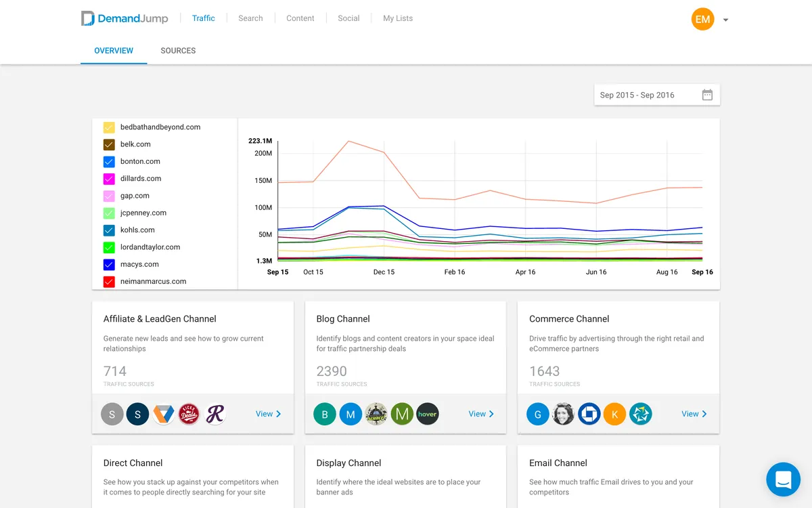Click the Display Channel card title
Screen dimensions: 812x508
tap(348, 463)
